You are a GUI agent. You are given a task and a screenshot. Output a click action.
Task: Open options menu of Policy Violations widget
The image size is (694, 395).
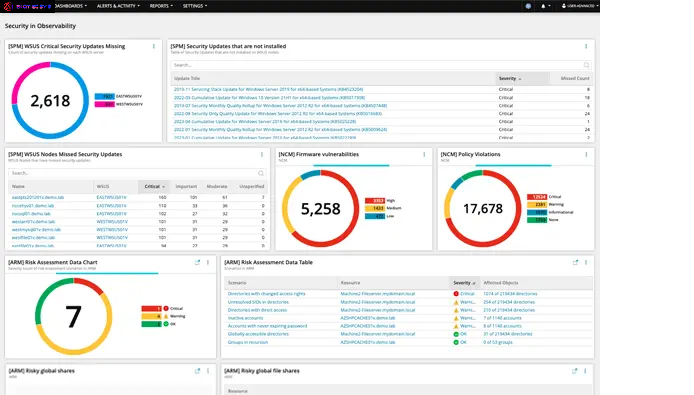(586, 155)
